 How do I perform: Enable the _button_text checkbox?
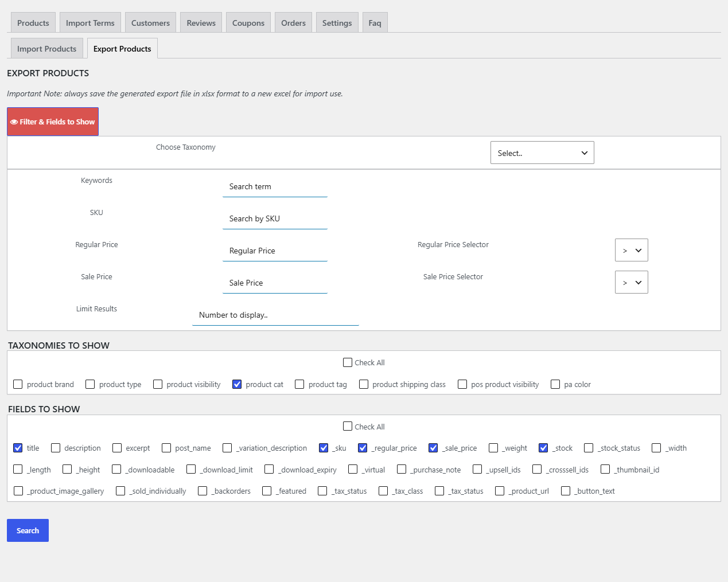566,491
